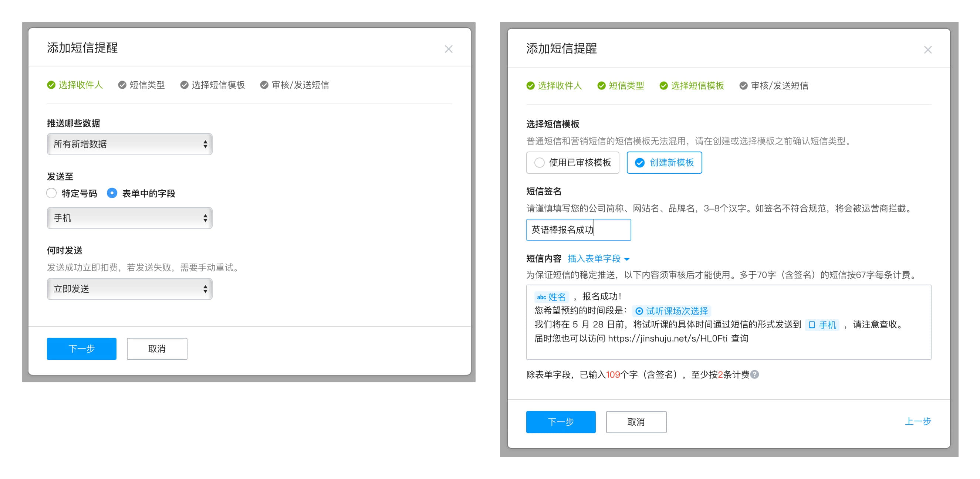Viewport: 980px width, 479px height.
Task: Click the 手机 field tag in message body
Action: [x=822, y=325]
